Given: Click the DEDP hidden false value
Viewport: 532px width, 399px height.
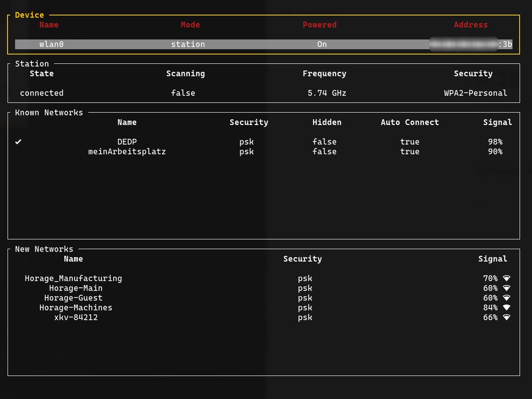Looking at the screenshot, I should (325, 142).
